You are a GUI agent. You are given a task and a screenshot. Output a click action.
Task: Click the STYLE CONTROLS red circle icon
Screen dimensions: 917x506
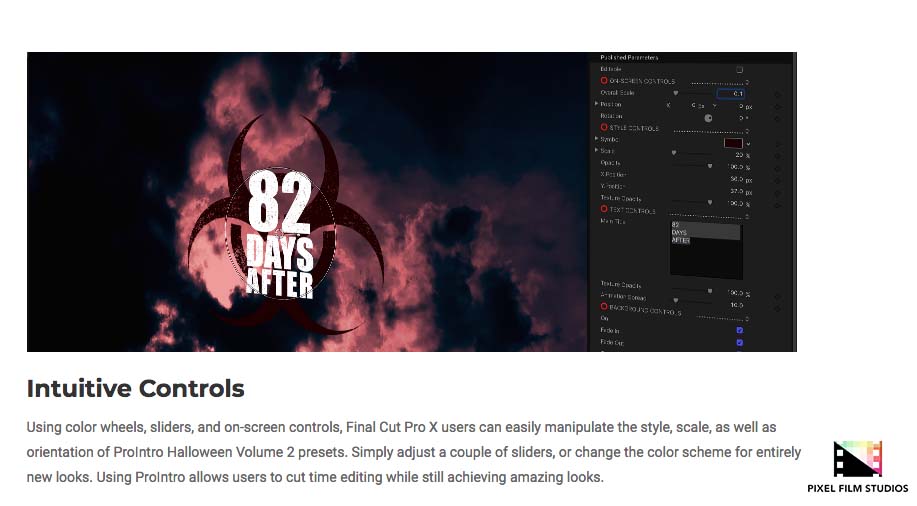click(x=604, y=127)
